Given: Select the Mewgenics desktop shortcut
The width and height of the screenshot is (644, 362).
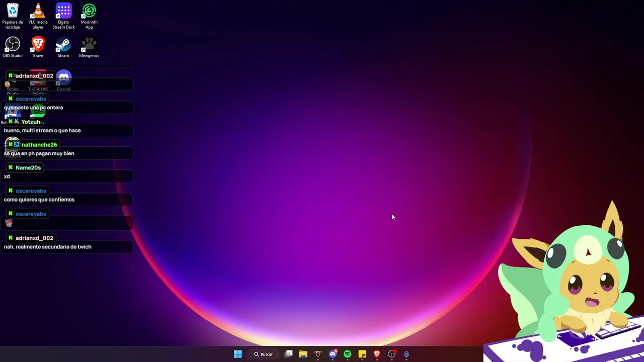Looking at the screenshot, I should pos(89,47).
